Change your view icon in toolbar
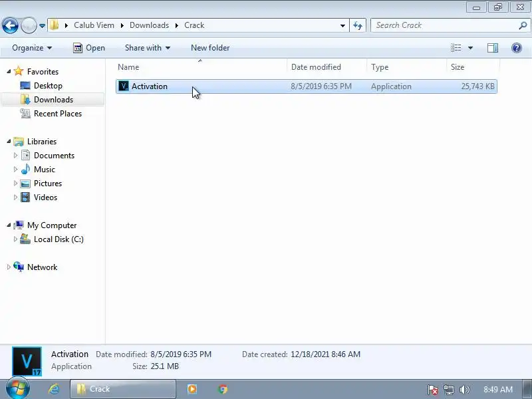Viewport: 532px width, 399px height. 456,48
